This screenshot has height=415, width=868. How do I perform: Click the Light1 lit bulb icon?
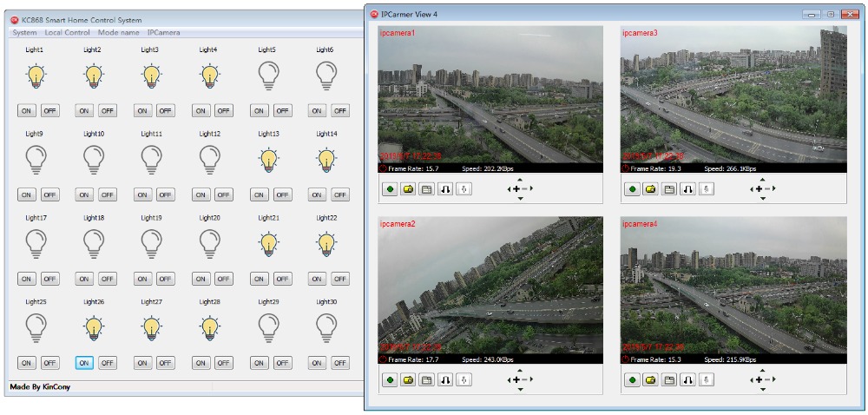point(36,76)
